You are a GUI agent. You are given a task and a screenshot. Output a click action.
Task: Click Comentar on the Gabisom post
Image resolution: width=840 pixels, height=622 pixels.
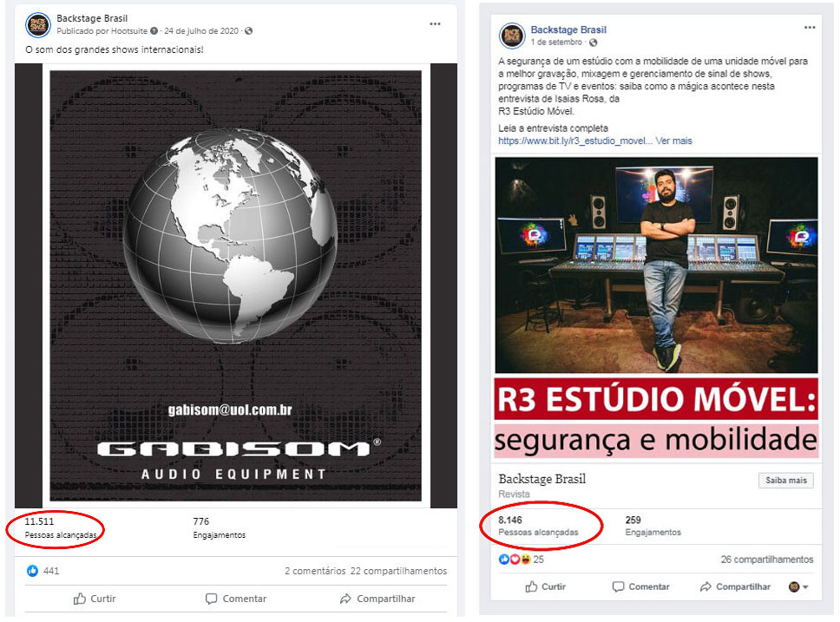pyautogui.click(x=236, y=599)
